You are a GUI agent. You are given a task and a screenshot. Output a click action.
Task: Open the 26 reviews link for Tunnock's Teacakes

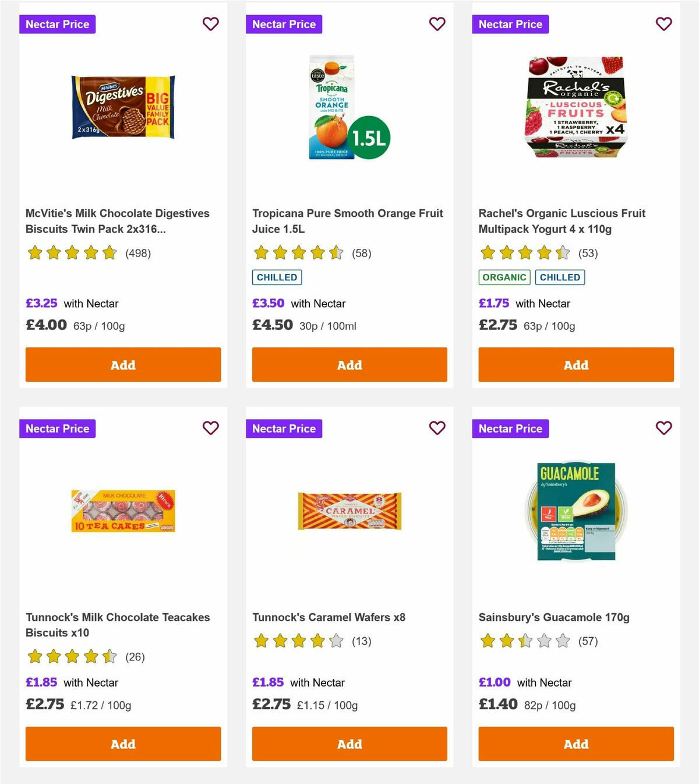(135, 656)
